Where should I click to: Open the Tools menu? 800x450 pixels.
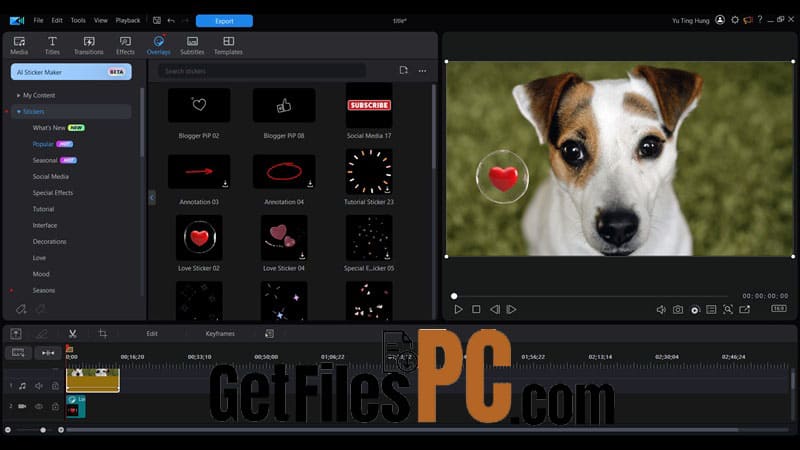(78, 20)
